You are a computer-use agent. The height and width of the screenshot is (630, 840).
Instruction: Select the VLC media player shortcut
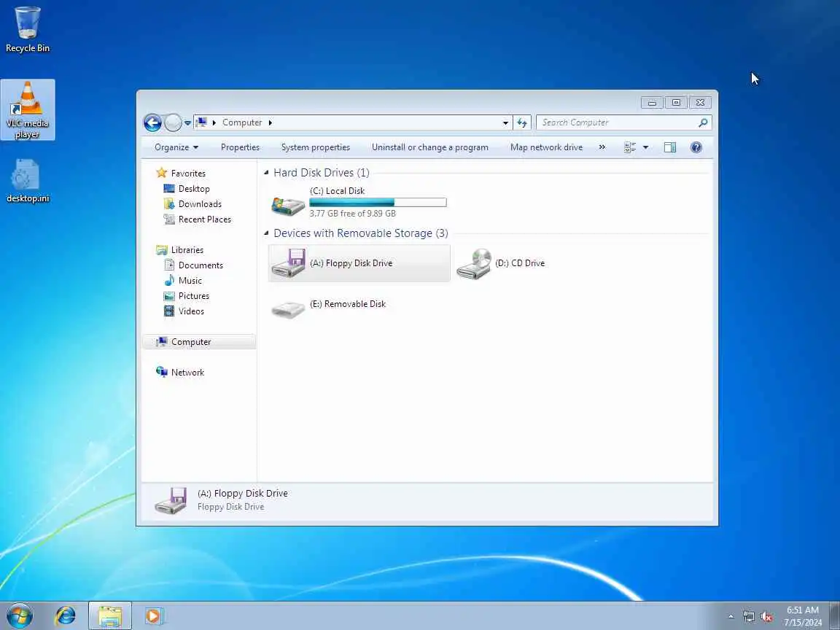27,110
